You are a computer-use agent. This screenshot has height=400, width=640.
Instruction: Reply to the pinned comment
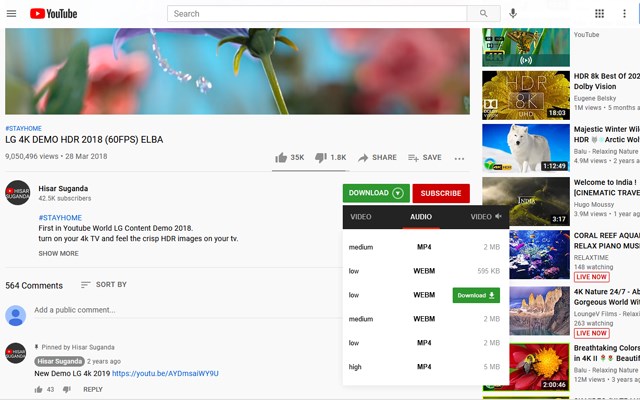[x=93, y=389]
